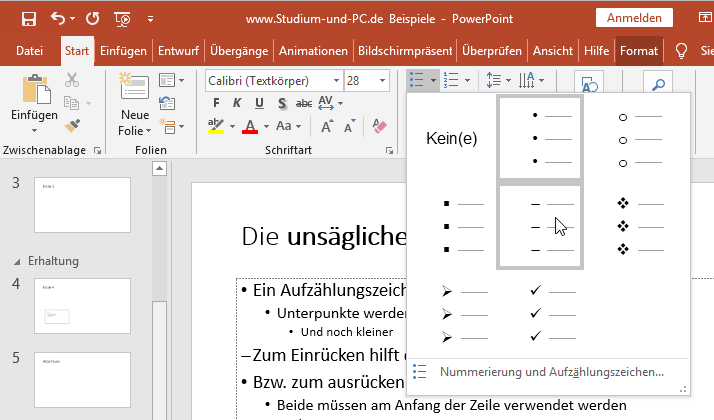Choose the dash bullet style

click(x=540, y=226)
